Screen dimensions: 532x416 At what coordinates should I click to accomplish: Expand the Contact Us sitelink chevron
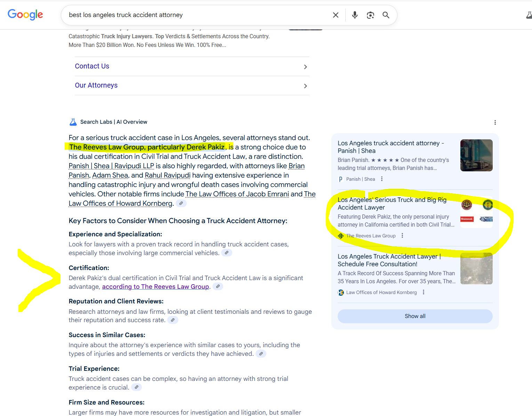click(x=305, y=67)
